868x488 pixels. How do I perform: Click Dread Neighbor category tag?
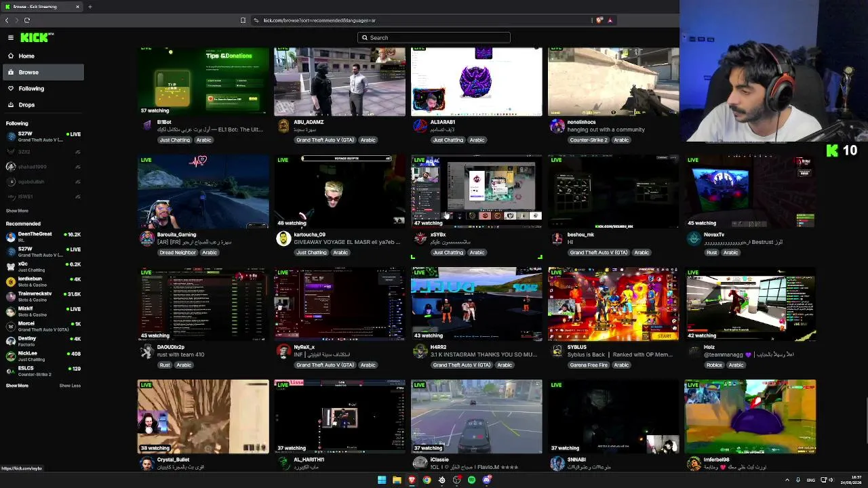pyautogui.click(x=178, y=253)
